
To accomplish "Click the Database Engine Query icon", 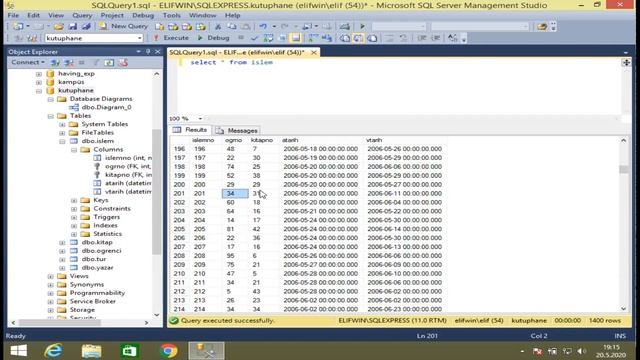I will tap(159, 27).
